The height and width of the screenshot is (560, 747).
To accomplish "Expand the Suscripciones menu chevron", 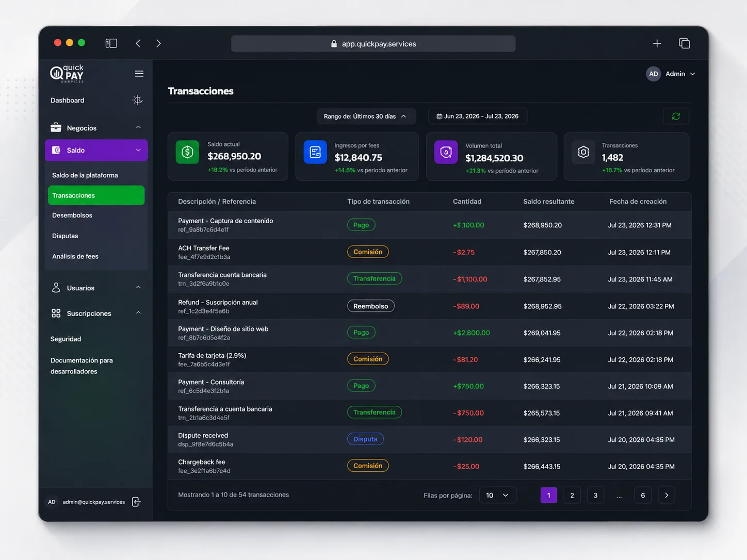I will point(138,313).
